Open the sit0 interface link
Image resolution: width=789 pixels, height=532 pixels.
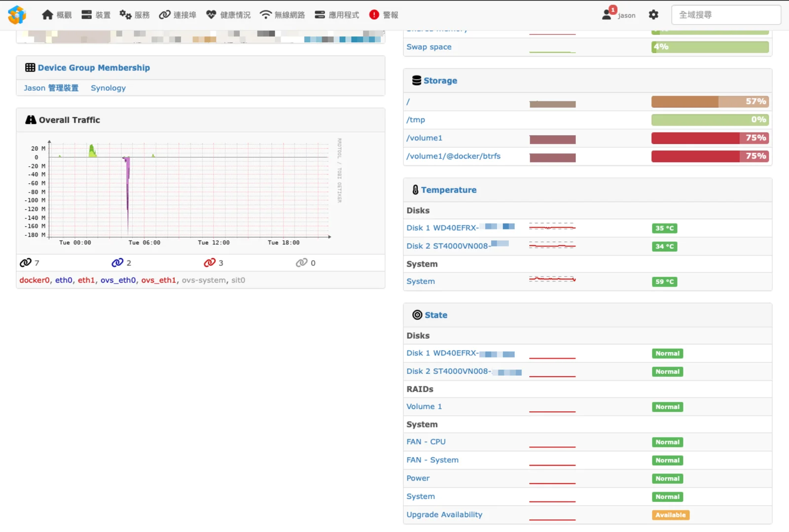pos(238,280)
